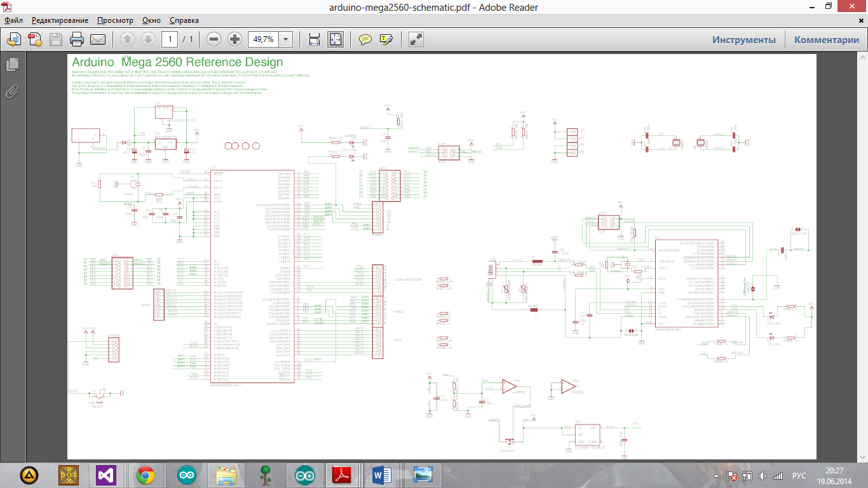868x488 pixels.
Task: Send file via the email envelope icon
Action: [98, 39]
